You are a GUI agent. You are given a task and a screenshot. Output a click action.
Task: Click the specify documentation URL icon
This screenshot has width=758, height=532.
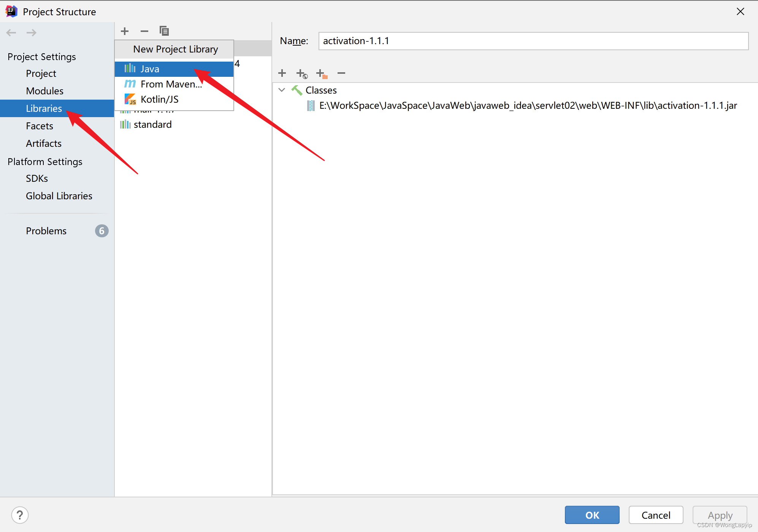pos(302,73)
